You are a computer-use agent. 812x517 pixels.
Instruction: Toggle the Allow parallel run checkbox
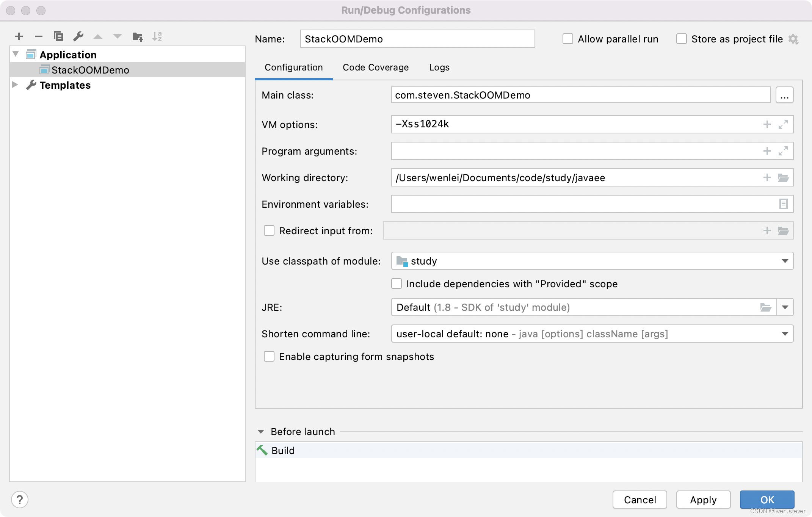(x=566, y=38)
